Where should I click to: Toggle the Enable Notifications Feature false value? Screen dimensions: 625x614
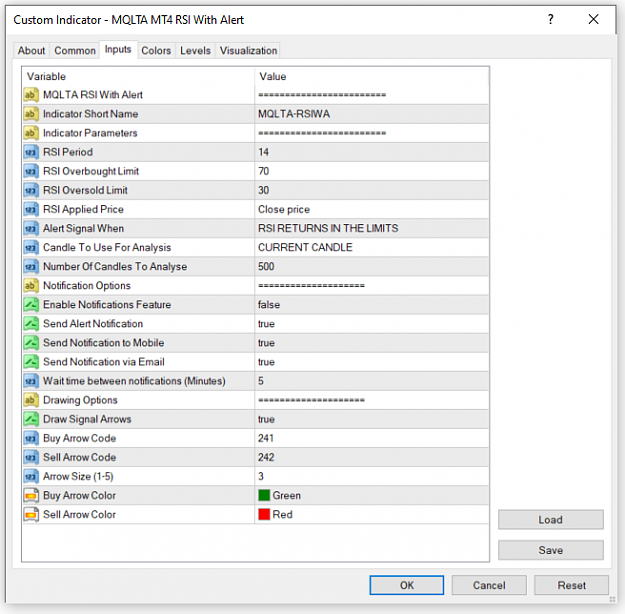pyautogui.click(x=371, y=305)
